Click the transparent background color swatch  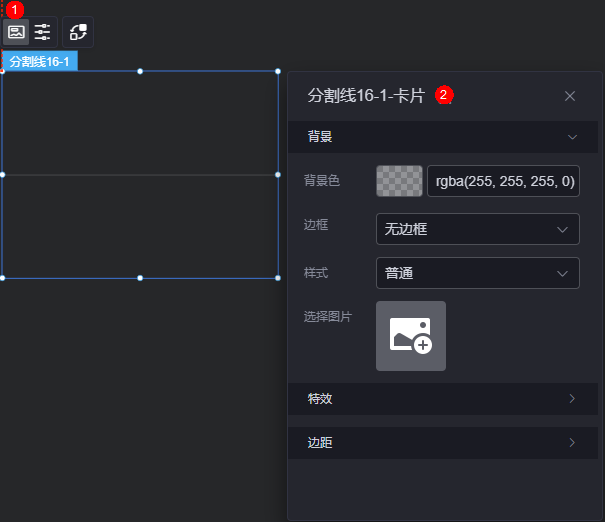coord(399,181)
